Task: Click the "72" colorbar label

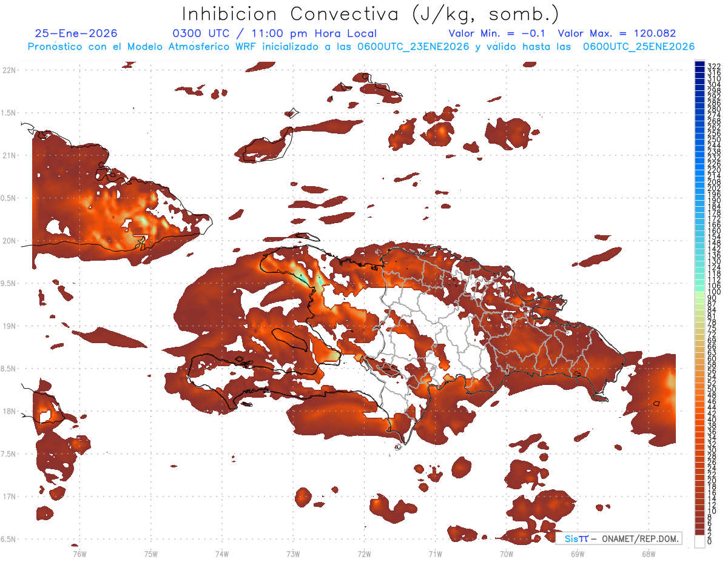Action: 712,335
